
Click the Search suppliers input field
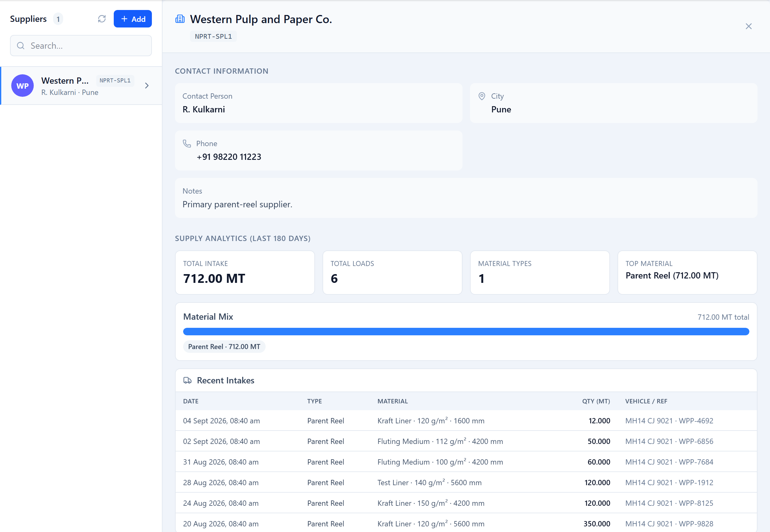[81, 46]
